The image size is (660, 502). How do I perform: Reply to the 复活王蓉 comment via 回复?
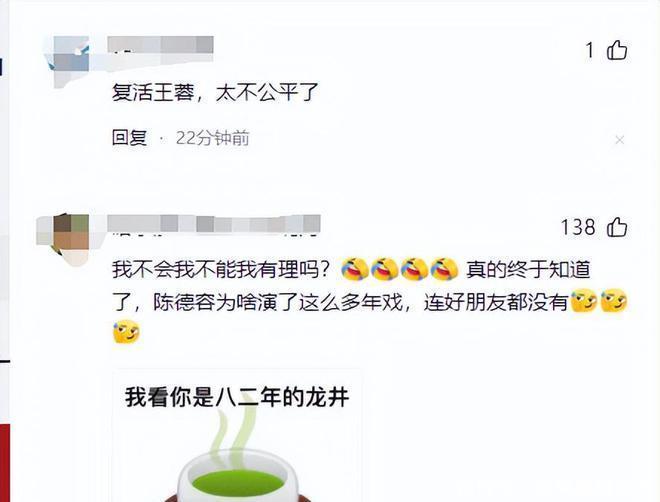coord(129,138)
